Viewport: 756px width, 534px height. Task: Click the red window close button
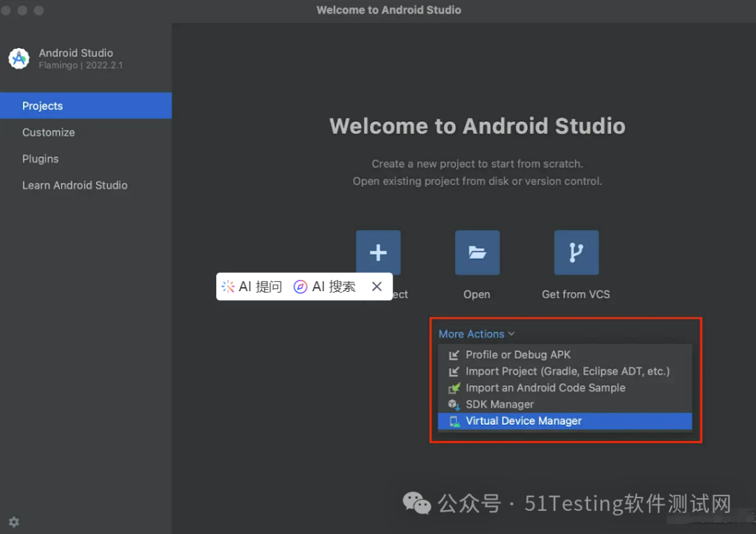point(6,10)
